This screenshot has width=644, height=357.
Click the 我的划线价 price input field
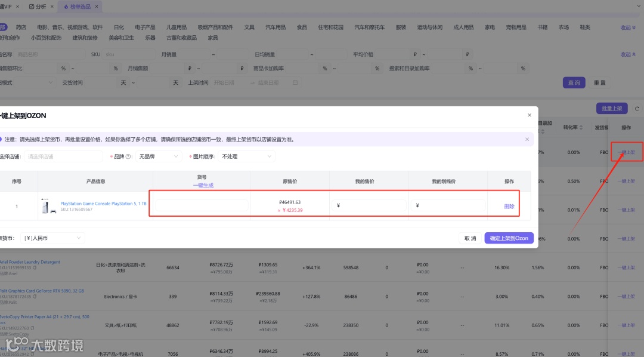(448, 205)
